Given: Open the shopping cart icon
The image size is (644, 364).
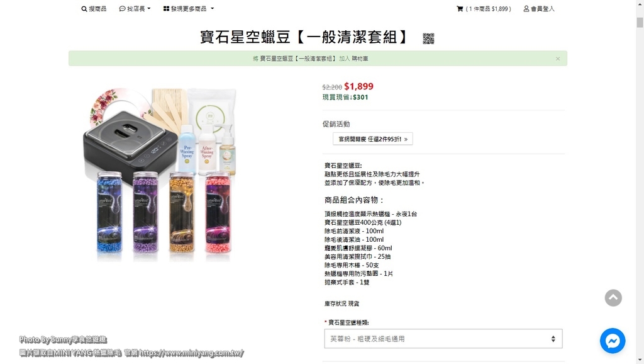Looking at the screenshot, I should coord(460,9).
